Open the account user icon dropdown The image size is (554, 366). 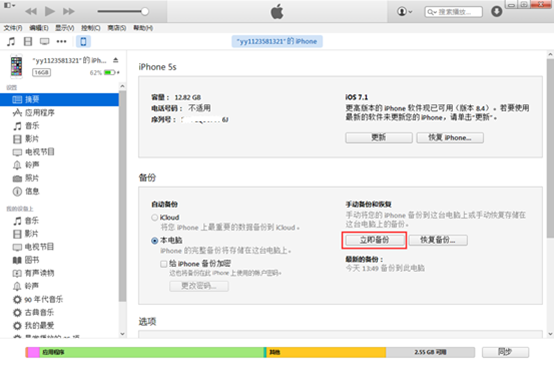[x=404, y=12]
